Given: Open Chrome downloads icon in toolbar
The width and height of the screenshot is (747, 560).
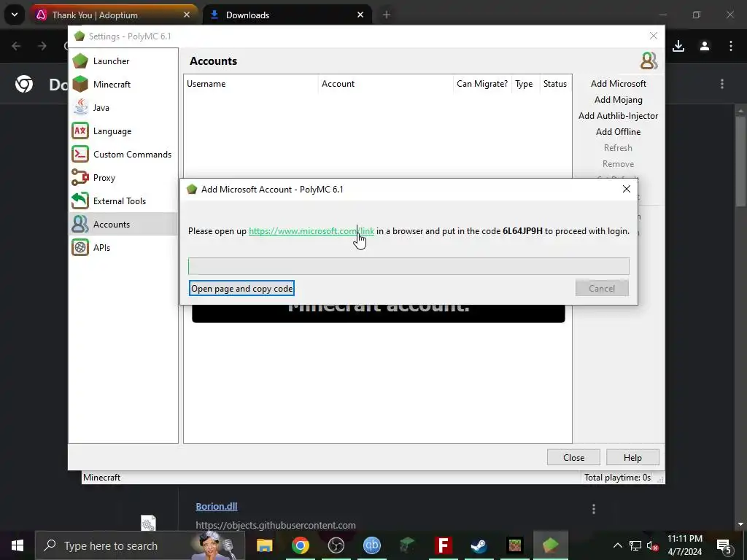Looking at the screenshot, I should tap(678, 46).
